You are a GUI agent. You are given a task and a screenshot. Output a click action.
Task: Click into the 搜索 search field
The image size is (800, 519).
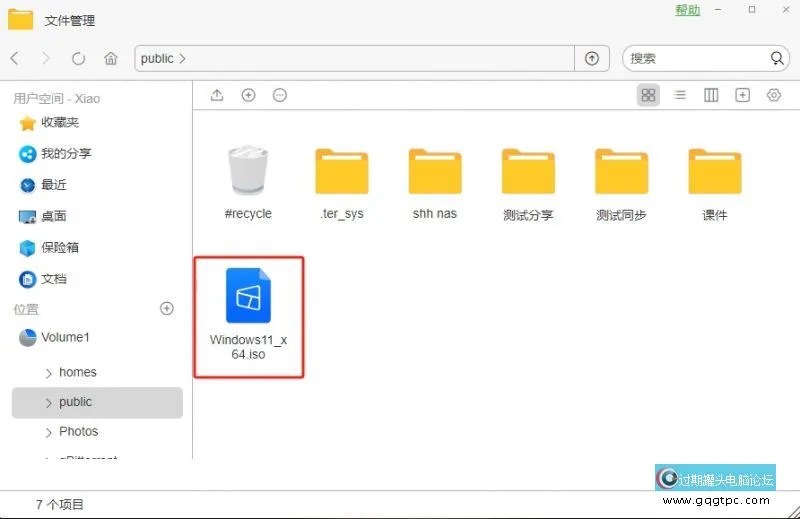tap(695, 59)
